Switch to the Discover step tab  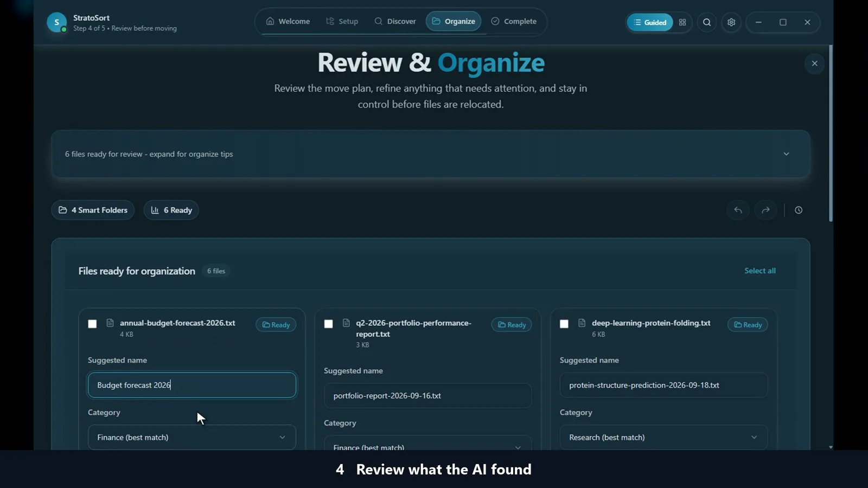tap(395, 21)
